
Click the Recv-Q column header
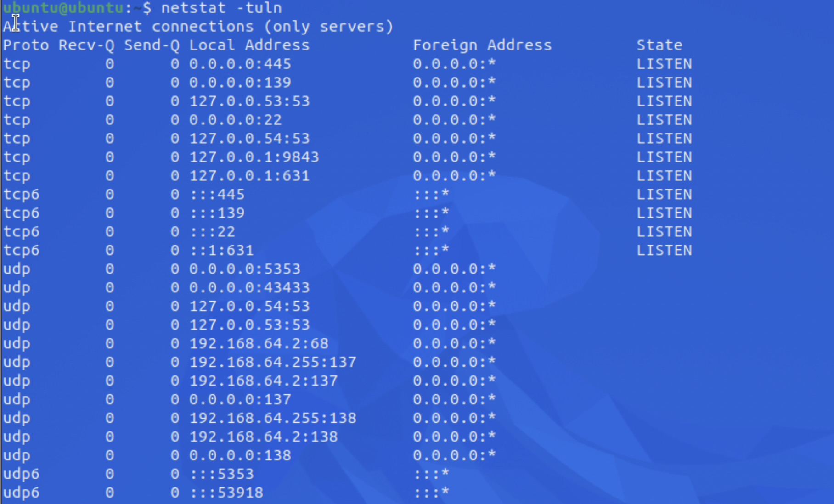[x=86, y=45]
